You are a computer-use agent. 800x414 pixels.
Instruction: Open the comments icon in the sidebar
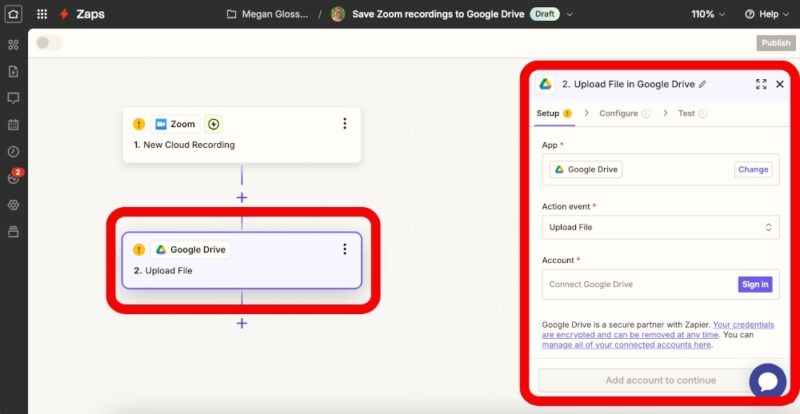pyautogui.click(x=13, y=98)
